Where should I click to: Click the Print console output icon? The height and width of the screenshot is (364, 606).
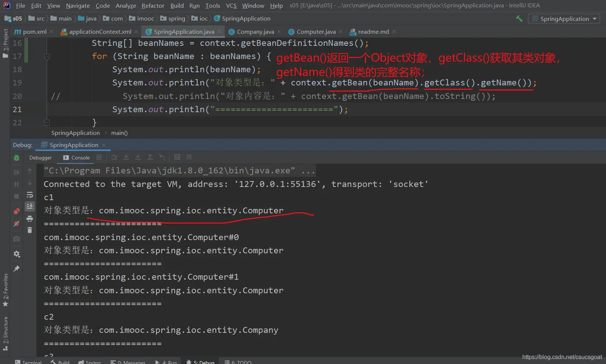30,219
